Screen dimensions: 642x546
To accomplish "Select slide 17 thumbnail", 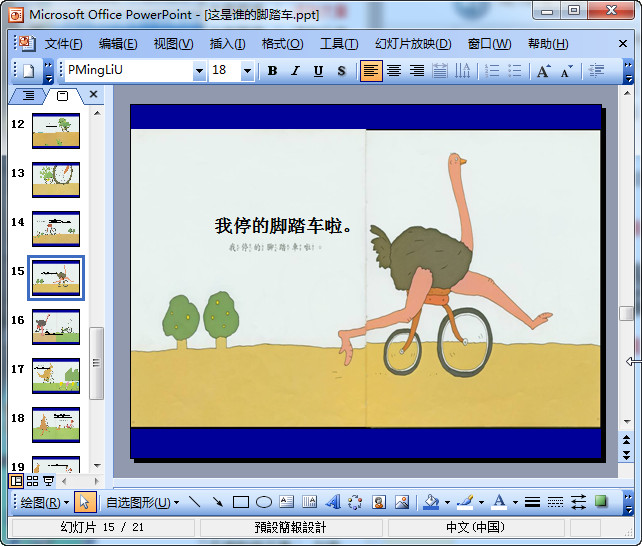I will [x=56, y=376].
